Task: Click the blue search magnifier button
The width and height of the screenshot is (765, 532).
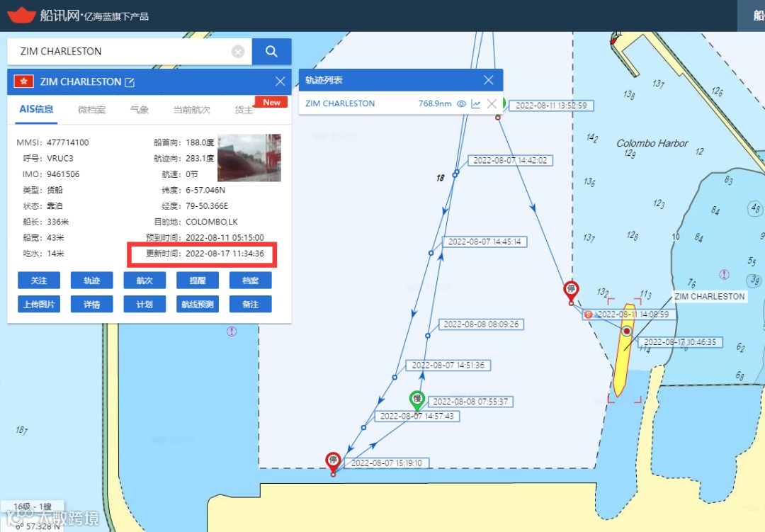Action: tap(272, 51)
